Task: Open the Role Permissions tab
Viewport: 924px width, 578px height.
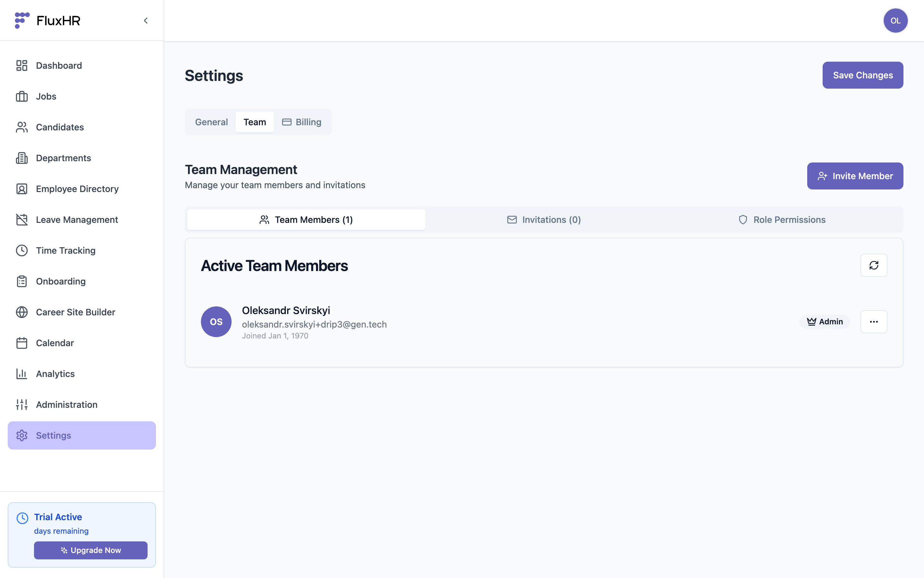Action: coord(782,220)
